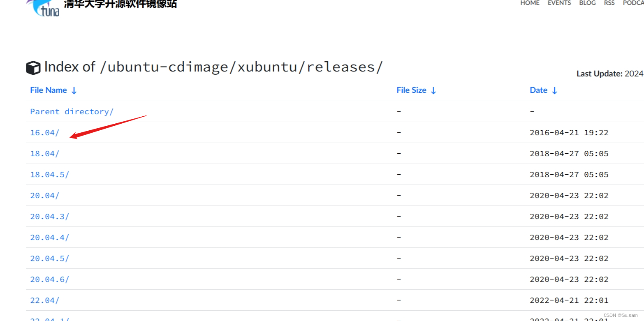Open the 18.04/ folder

pyautogui.click(x=45, y=153)
